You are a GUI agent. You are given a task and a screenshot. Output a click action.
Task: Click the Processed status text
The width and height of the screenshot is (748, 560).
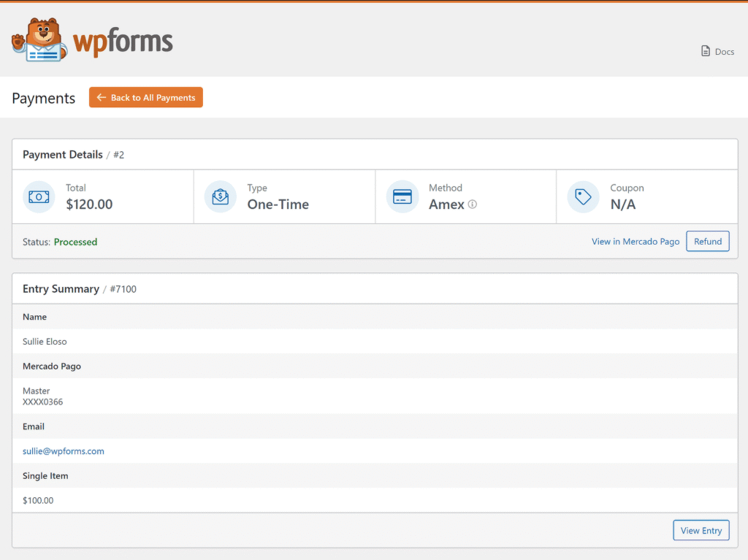point(75,242)
